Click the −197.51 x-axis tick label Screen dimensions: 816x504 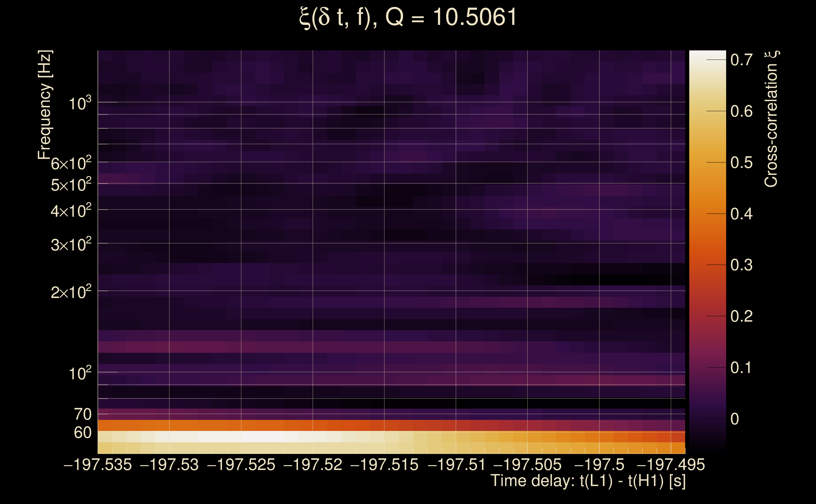coord(456,465)
